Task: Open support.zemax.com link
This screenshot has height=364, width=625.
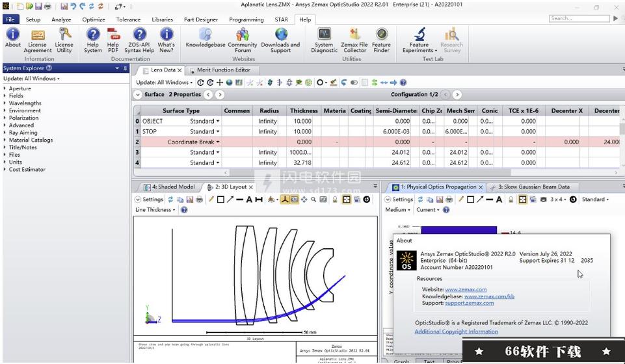Action: click(469, 303)
